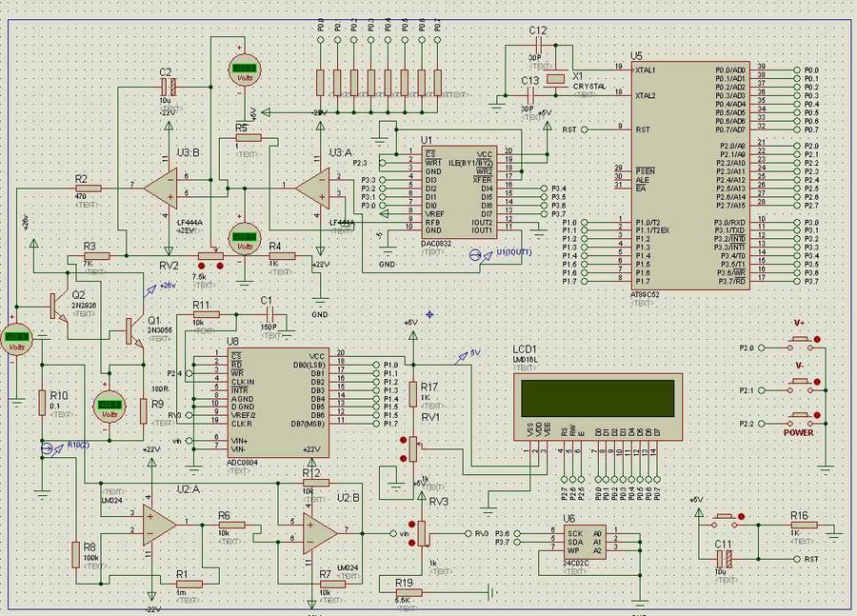Click the voltmeter above R5
The image size is (857, 616).
click(x=244, y=70)
